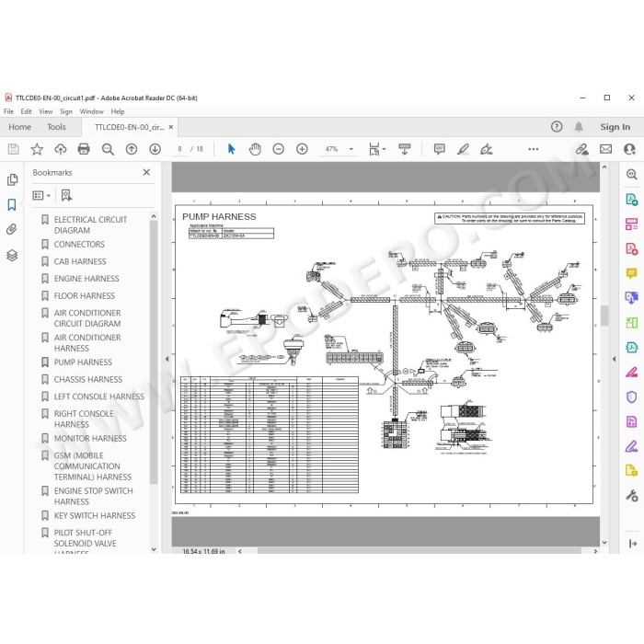The width and height of the screenshot is (644, 644).
Task: Open the Sign menu
Action: click(65, 111)
